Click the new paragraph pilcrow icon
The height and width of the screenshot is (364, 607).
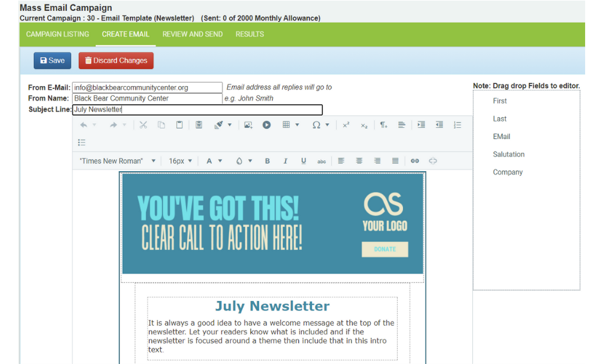click(x=383, y=125)
